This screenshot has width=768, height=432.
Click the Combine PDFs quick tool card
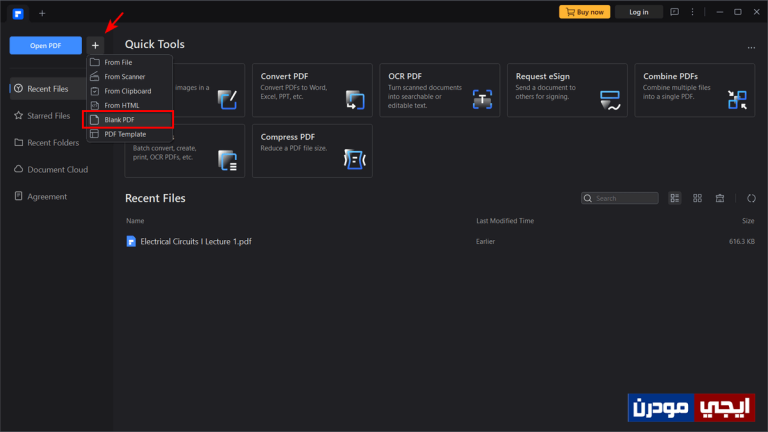pos(695,90)
